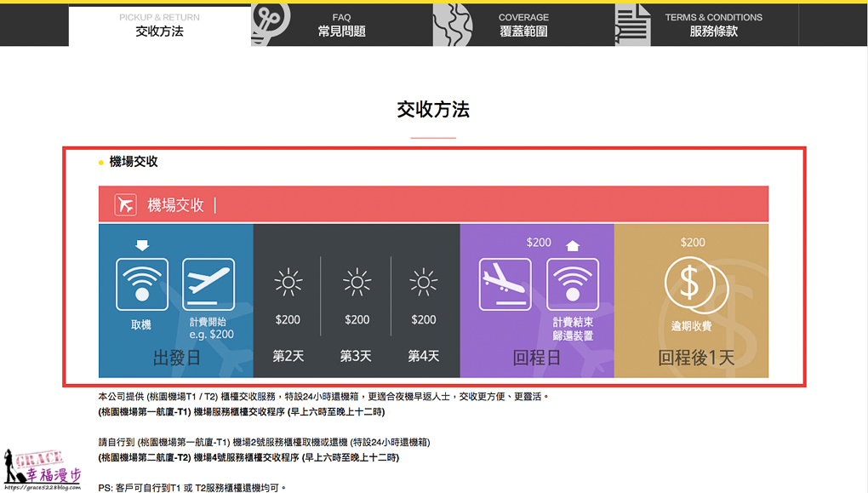This screenshot has width=868, height=493.
Task: Open the Pickup & Return 交收方法 tab
Action: coord(159,25)
